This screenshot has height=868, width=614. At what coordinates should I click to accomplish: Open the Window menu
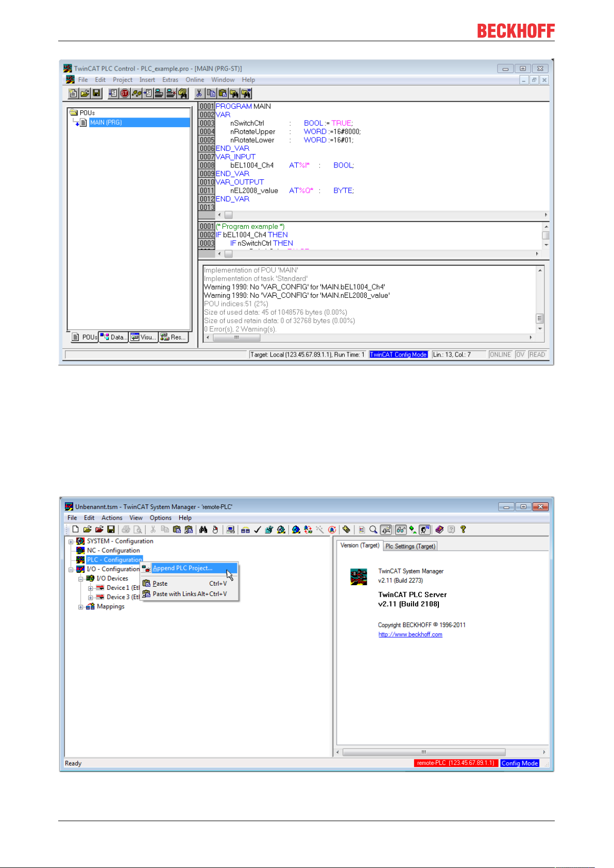point(223,80)
